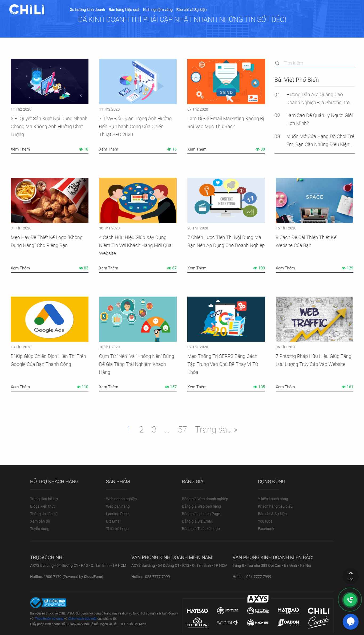This screenshot has width=364, height=635.
Task: Click the Canvato partner logo
Action: click(x=319, y=622)
